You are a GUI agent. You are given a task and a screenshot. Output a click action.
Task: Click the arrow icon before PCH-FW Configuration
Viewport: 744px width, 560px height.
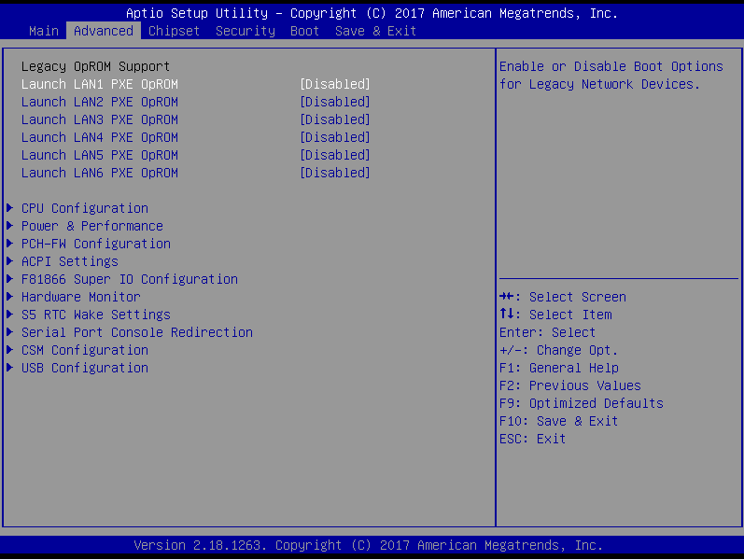click(9, 244)
